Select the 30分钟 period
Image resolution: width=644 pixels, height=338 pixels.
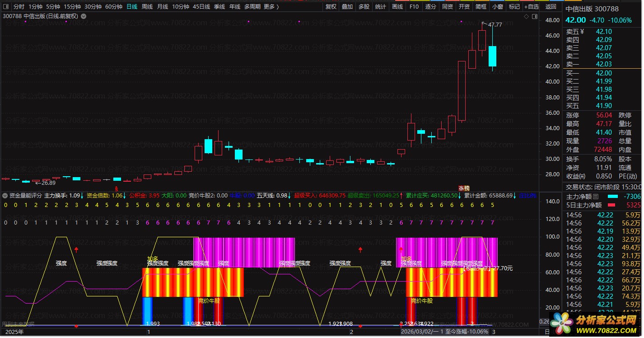pyautogui.click(x=93, y=7)
